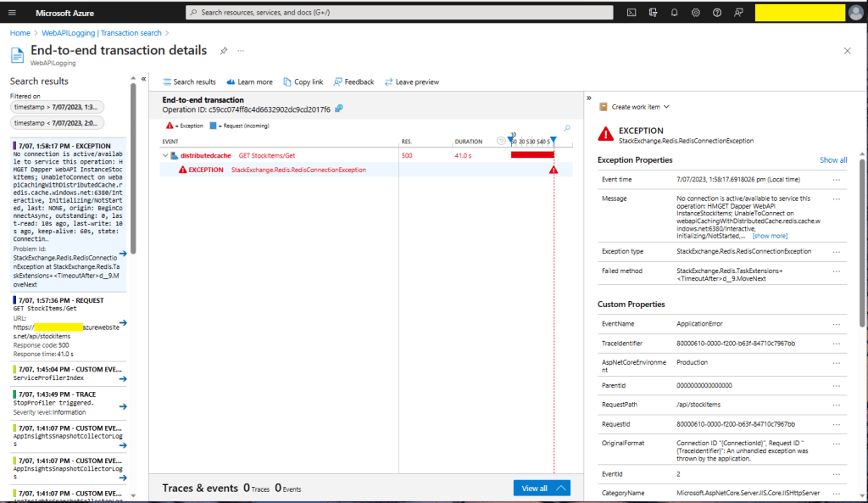Collapse the distributedcache request row
Image resolution: width=868 pixels, height=503 pixels.
point(164,155)
